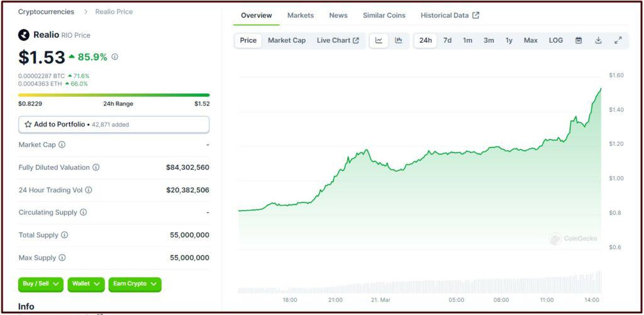Click the $1.60 y-axis label
Viewport: 644px width, 315px height.
tap(616, 75)
